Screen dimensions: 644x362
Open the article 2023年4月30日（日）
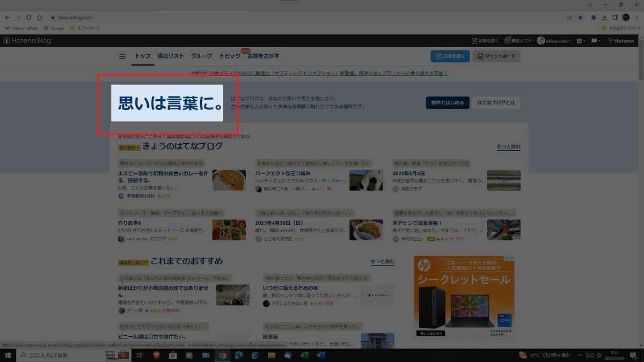[x=280, y=223]
